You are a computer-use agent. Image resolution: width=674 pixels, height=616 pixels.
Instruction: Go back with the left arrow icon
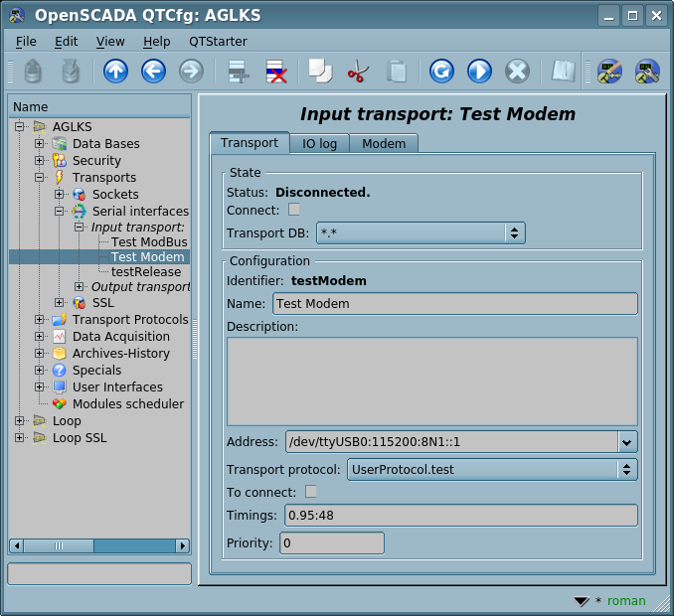[x=153, y=72]
